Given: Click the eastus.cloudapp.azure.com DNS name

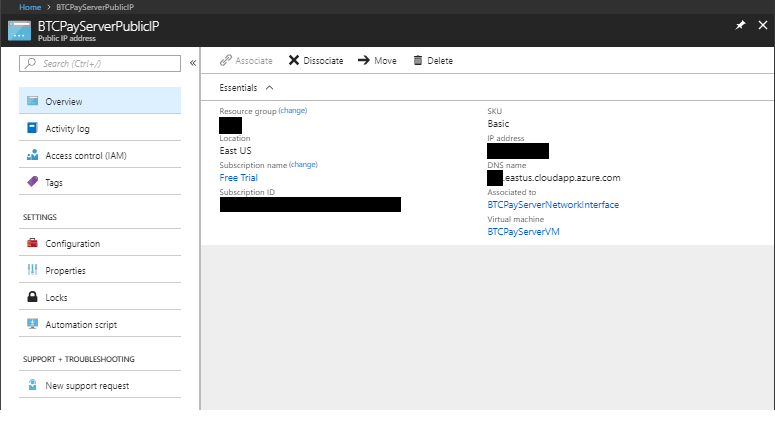Looking at the screenshot, I should point(562,178).
